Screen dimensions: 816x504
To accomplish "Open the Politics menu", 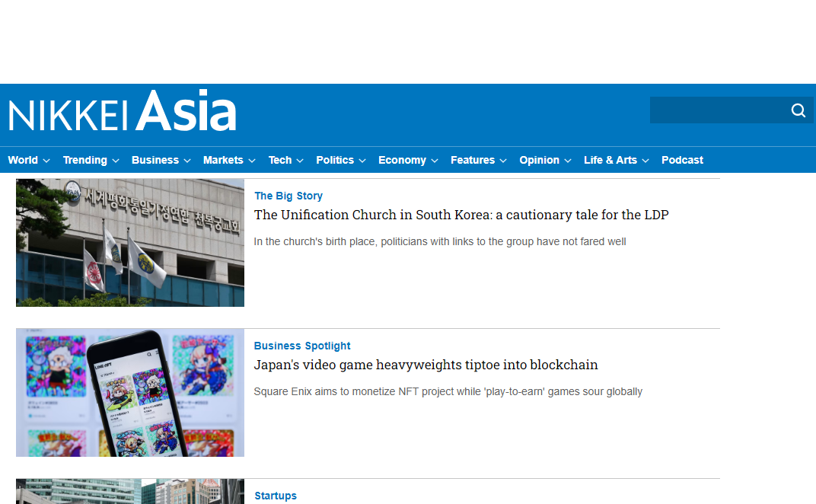I will [x=335, y=160].
